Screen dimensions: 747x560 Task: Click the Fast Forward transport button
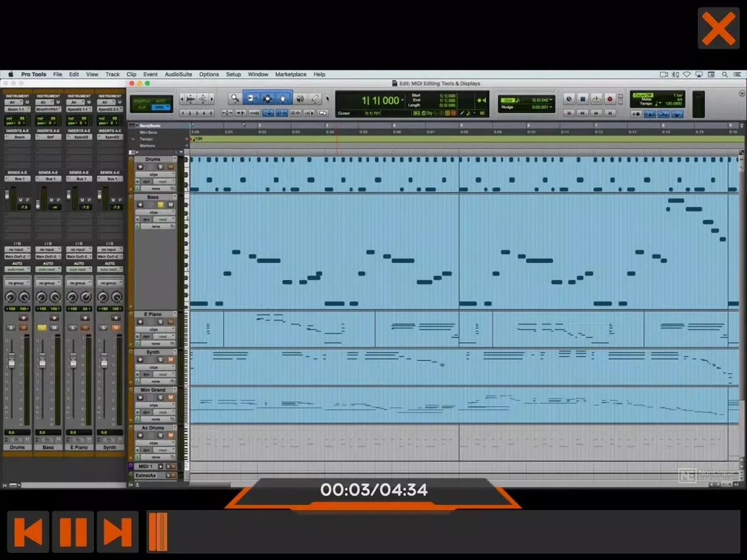pos(596,113)
